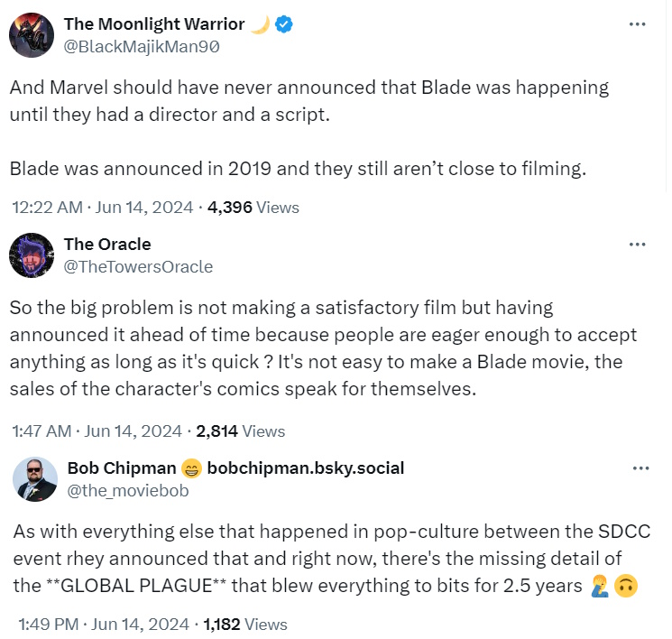Open more options on Bob Chipman's tweet
Screen dimensions: 672x639
pos(641,468)
